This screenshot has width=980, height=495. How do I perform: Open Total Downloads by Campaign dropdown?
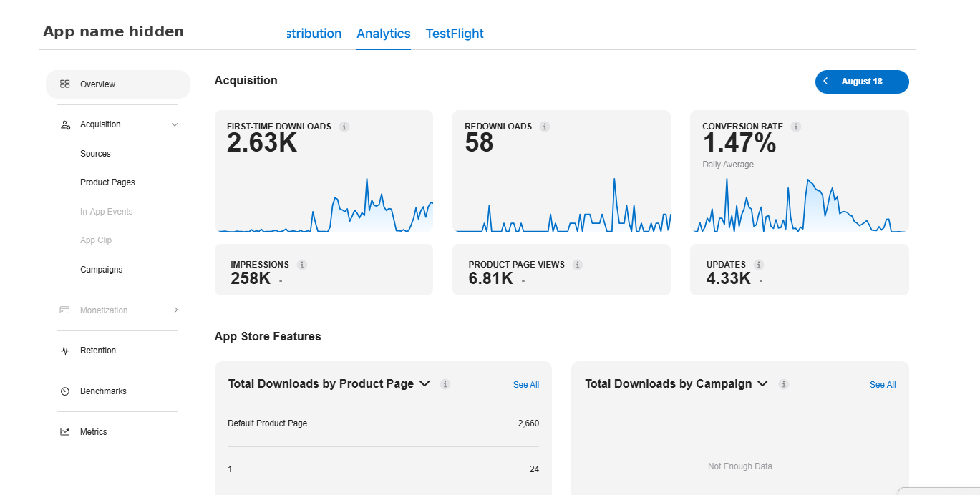click(762, 383)
